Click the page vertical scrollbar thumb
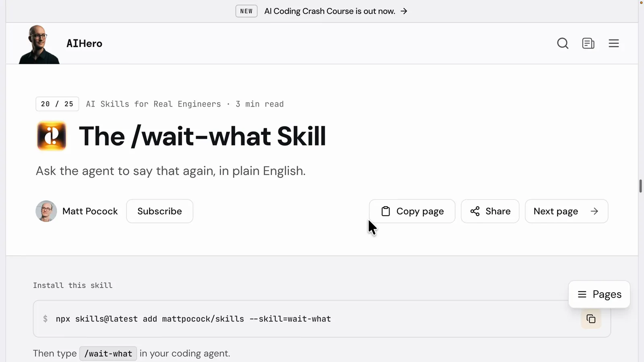Viewport: 644px width, 362px height. [640, 186]
